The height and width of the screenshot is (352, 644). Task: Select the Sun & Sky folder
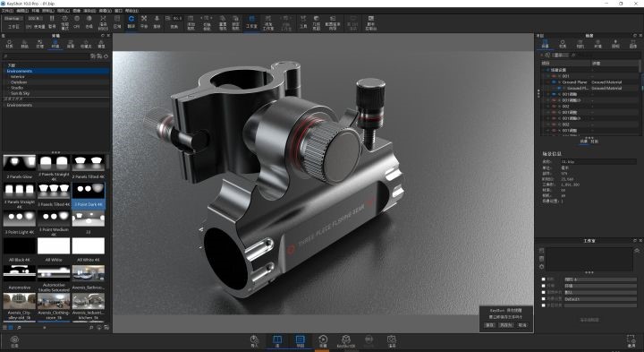20,93
